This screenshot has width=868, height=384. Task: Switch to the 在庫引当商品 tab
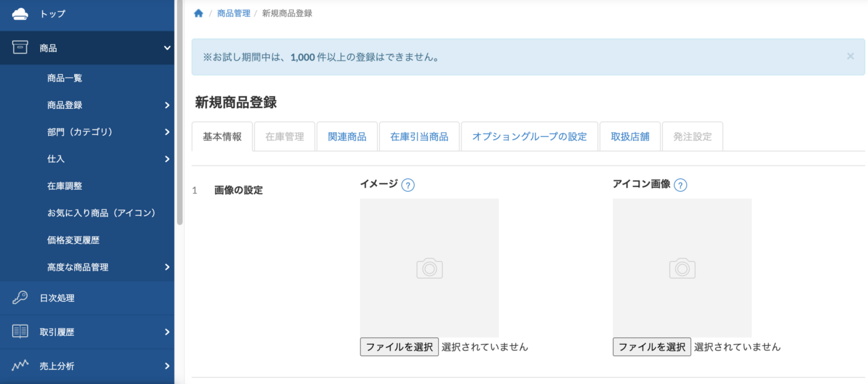(x=419, y=137)
